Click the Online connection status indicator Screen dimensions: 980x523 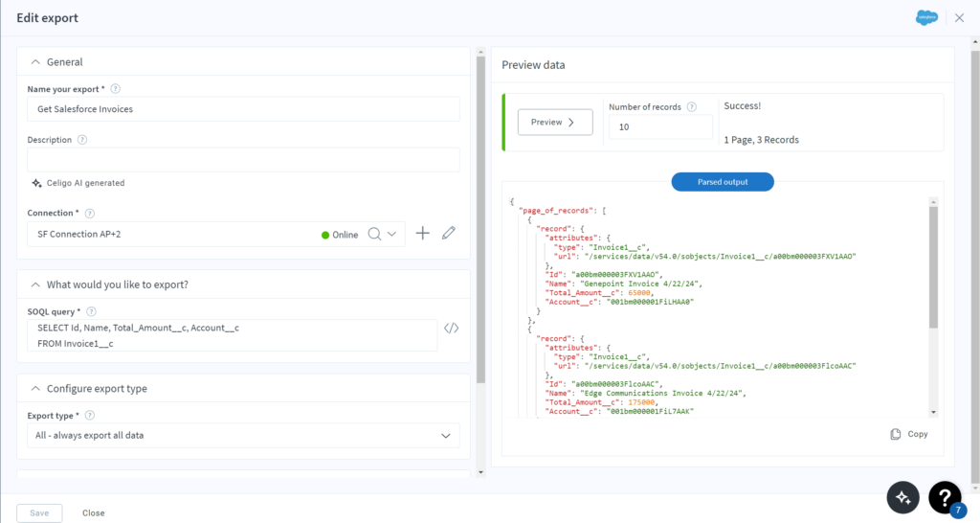[340, 235]
